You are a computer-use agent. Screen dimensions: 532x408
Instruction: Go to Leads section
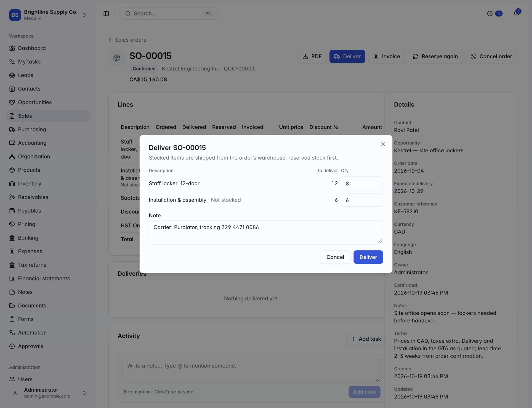[x=48, y=75]
